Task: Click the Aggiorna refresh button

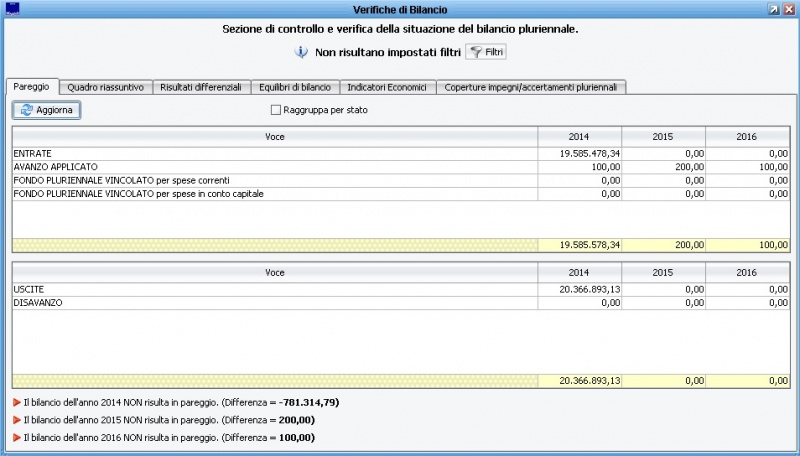Action: tap(46, 110)
